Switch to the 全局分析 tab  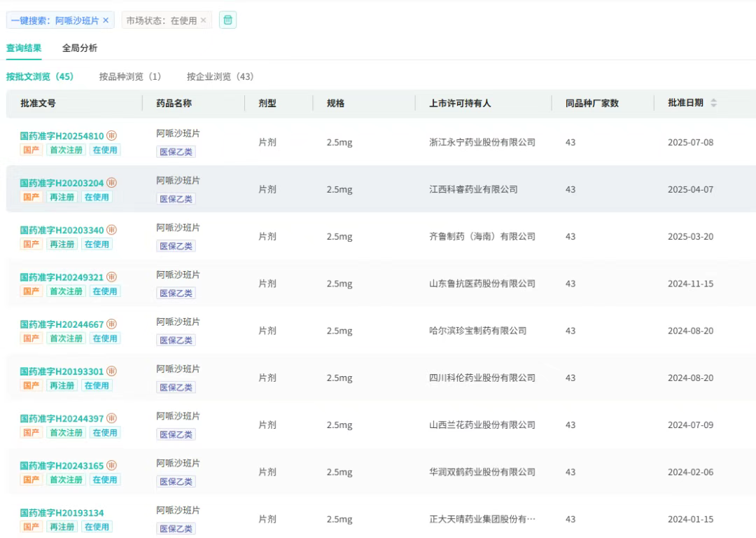80,48
